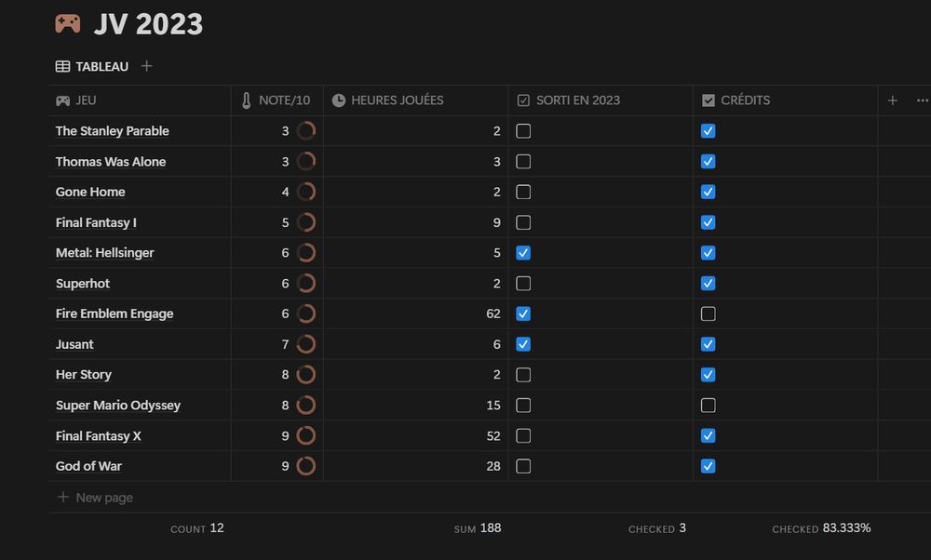Add a new column with plus icon

(x=893, y=100)
